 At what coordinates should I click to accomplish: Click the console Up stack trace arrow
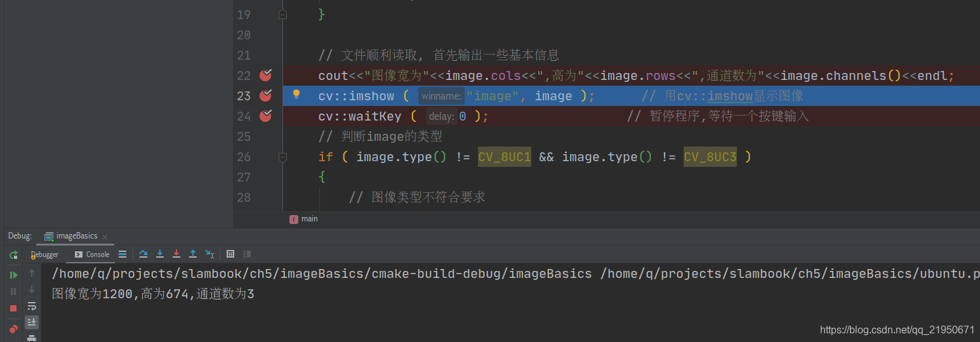pos(32,273)
